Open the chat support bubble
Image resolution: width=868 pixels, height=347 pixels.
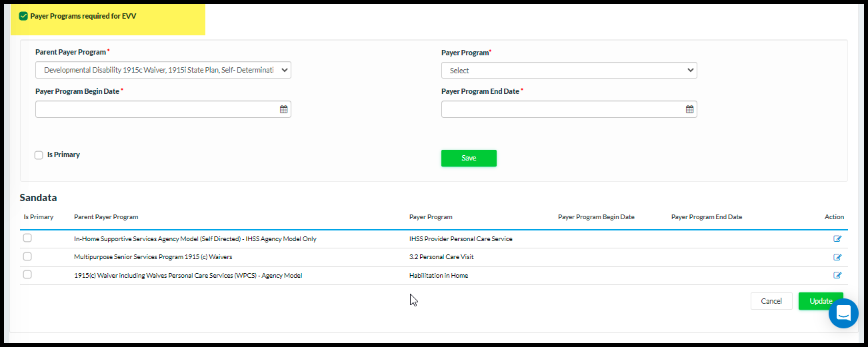click(843, 313)
